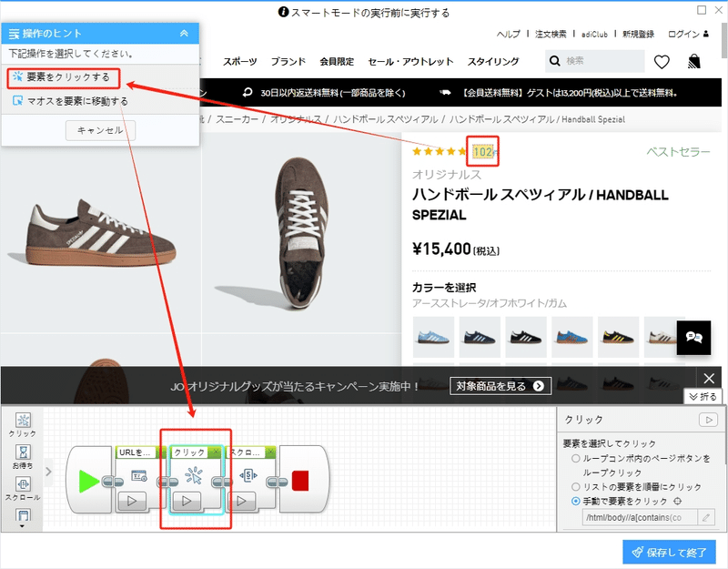Collapse the browser with 折る button

coord(703,396)
